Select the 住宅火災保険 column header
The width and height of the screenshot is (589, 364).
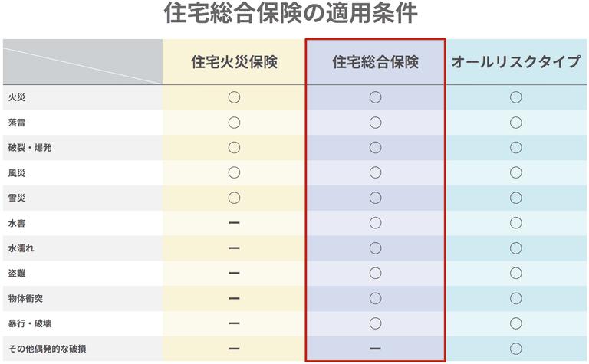(x=234, y=62)
